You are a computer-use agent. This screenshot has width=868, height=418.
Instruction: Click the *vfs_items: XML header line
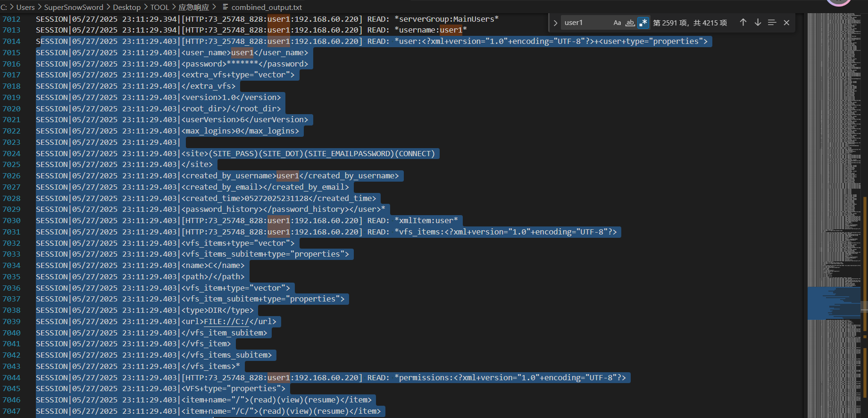[506, 232]
